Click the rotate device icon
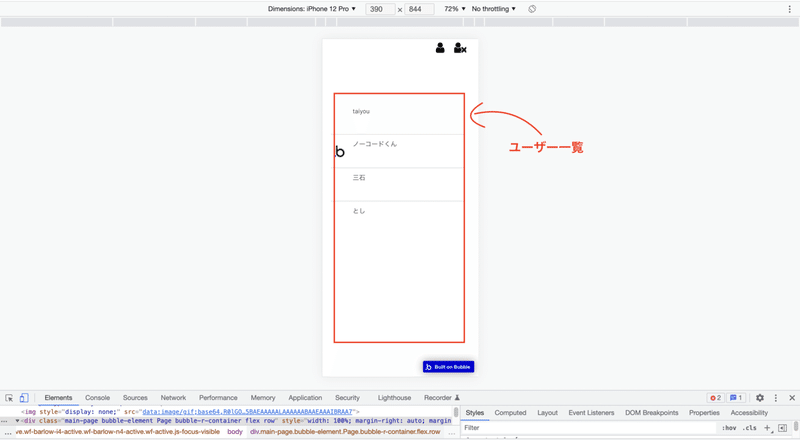The image size is (800, 440). [x=532, y=9]
